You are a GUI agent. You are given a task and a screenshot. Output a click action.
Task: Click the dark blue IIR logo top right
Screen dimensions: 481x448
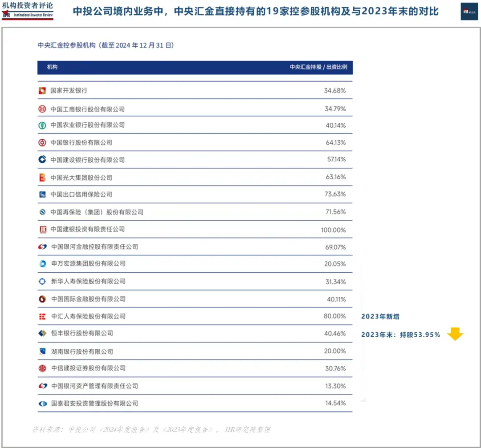point(469,11)
